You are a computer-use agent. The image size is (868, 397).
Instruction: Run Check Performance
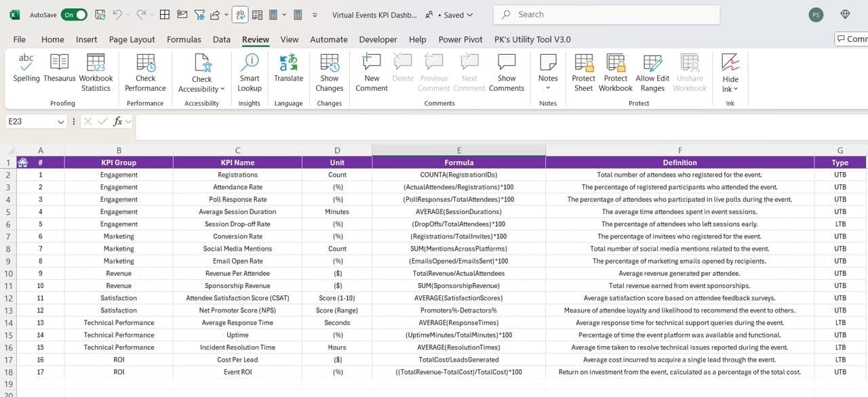pyautogui.click(x=145, y=72)
